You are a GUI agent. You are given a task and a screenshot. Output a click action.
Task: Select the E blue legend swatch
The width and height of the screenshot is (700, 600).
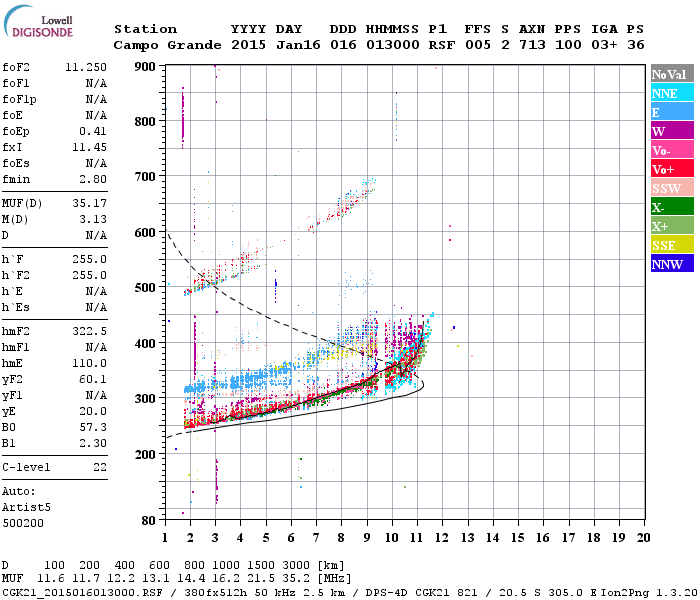[672, 112]
